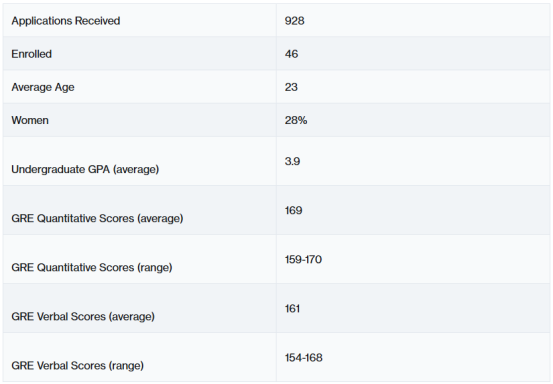Screen dimensions: 553x384
Task: Click GRE Quantitative Scores (range) label
Action: [92, 267]
